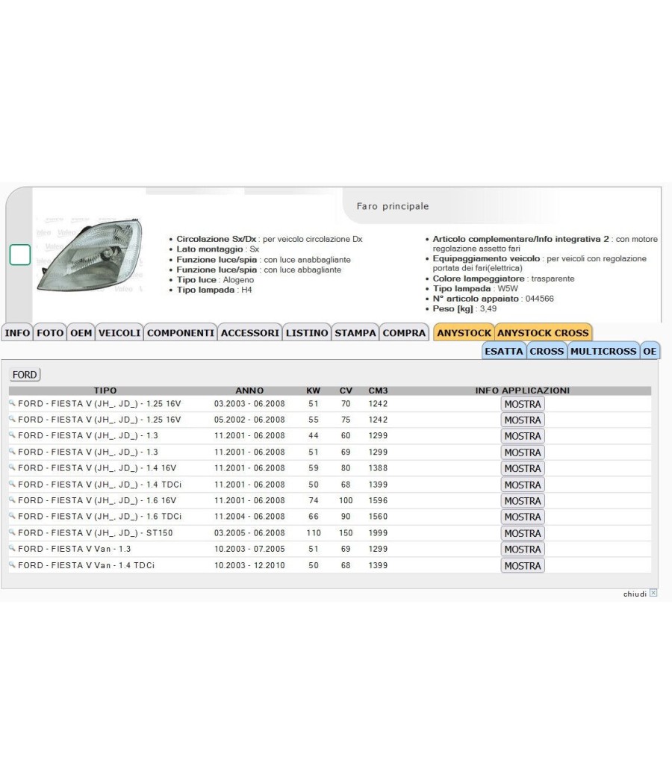
Task: Click magnifier icon beside Fiesta 1.6 16V
Action: (13, 500)
